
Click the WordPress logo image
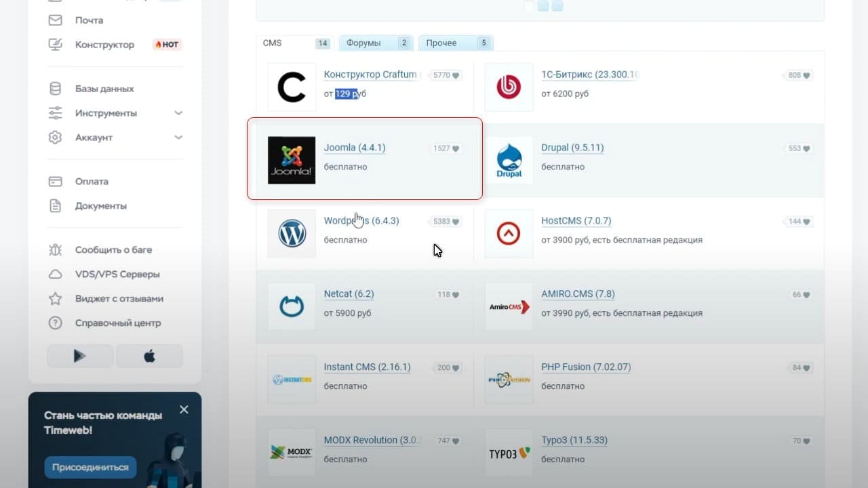tap(292, 233)
